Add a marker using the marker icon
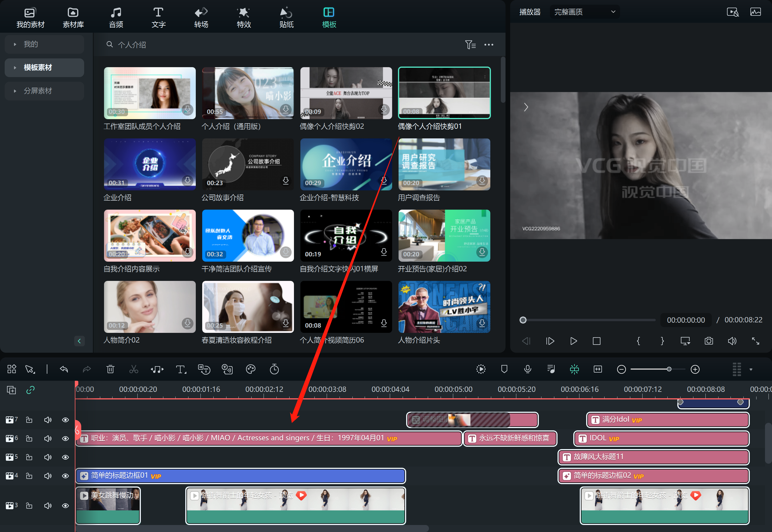 tap(504, 369)
